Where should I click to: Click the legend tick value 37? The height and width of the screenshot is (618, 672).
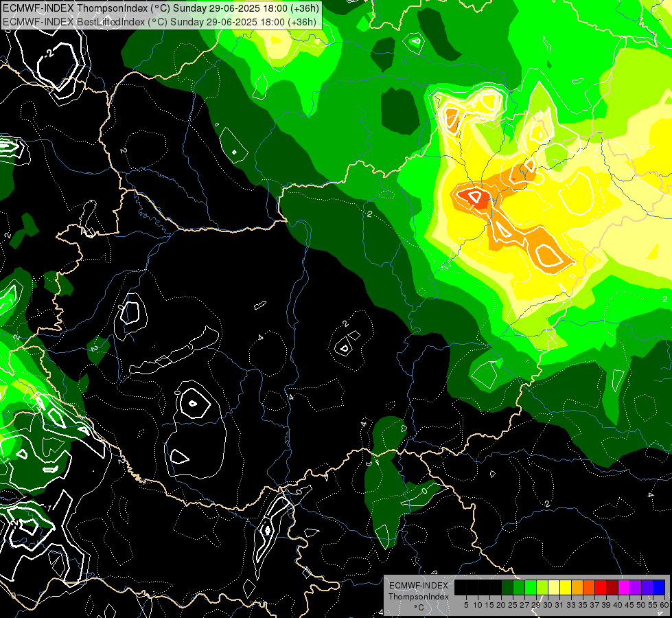594,605
